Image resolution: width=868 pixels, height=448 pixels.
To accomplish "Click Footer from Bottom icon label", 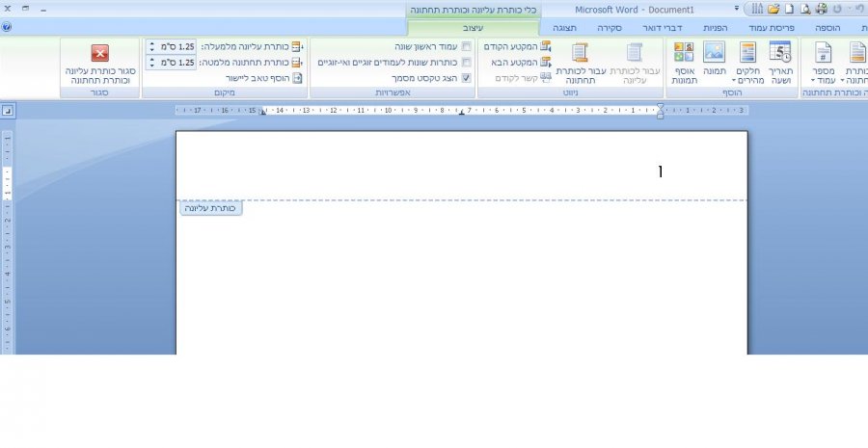I will pos(298,63).
